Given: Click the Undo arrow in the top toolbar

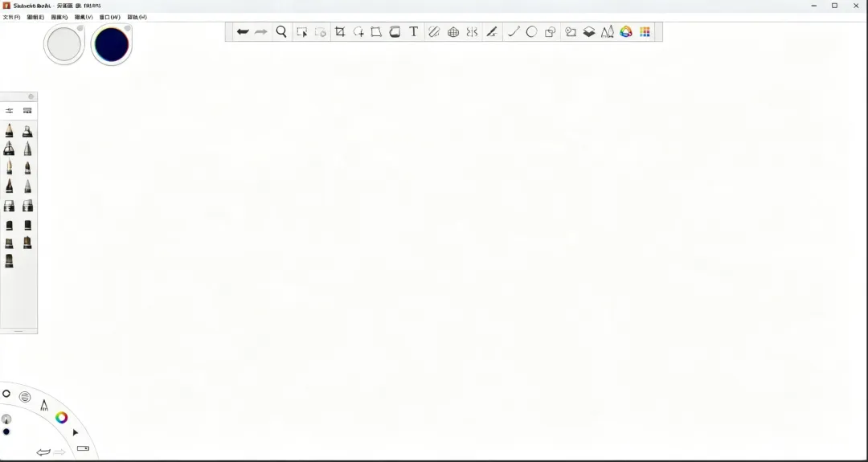Looking at the screenshot, I should pos(243,31).
